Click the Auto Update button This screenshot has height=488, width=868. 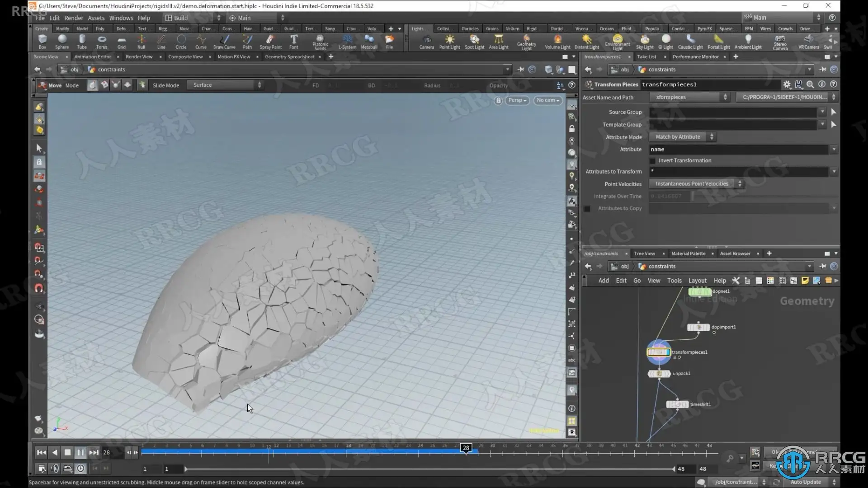pyautogui.click(x=806, y=482)
